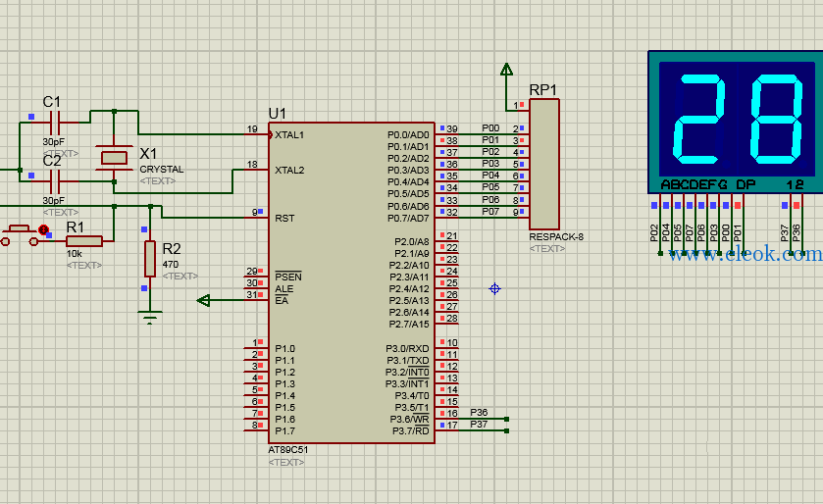Toggle the reset push button switch
The image size is (823, 504).
20,234
